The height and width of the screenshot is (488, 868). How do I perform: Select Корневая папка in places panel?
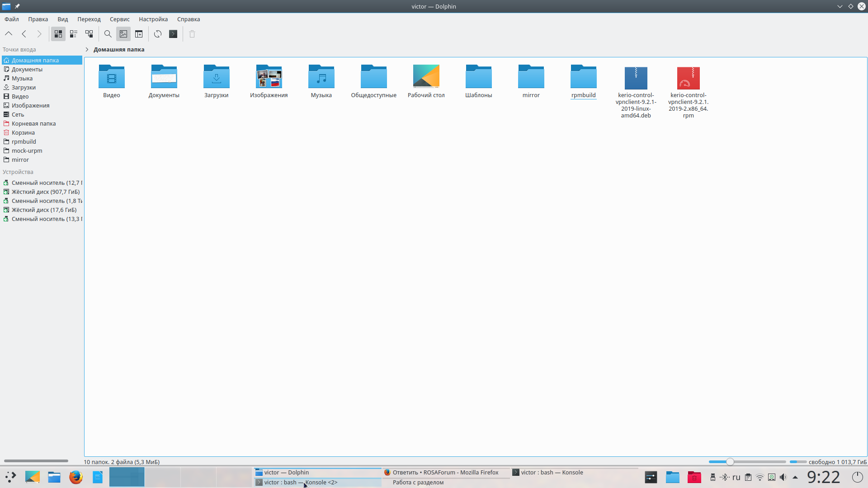pyautogui.click(x=33, y=123)
